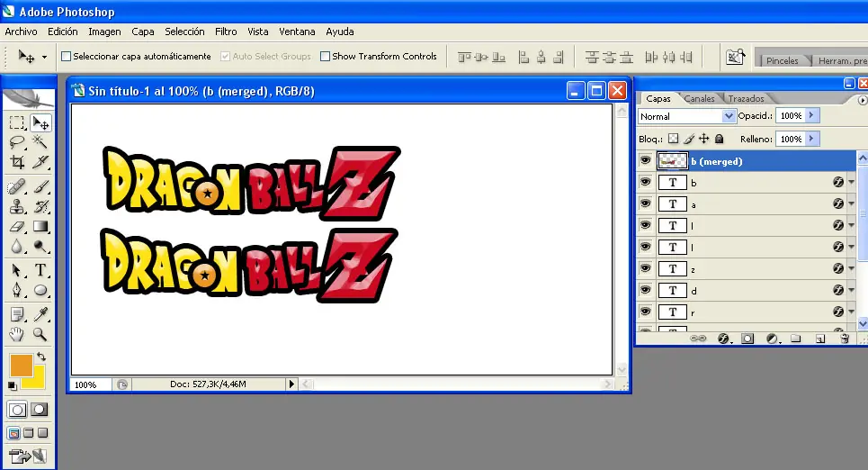Hide the text layer z
The height and width of the screenshot is (470, 868).
point(646,269)
